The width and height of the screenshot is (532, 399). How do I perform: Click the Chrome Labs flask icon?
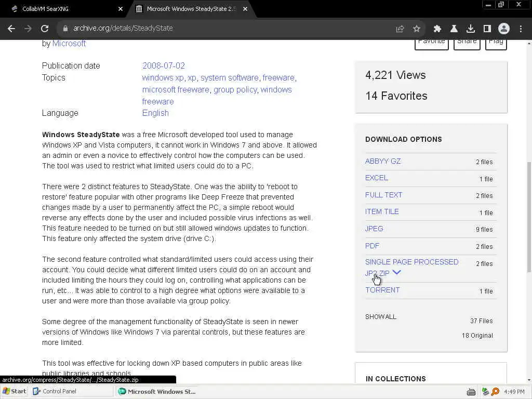click(x=454, y=29)
